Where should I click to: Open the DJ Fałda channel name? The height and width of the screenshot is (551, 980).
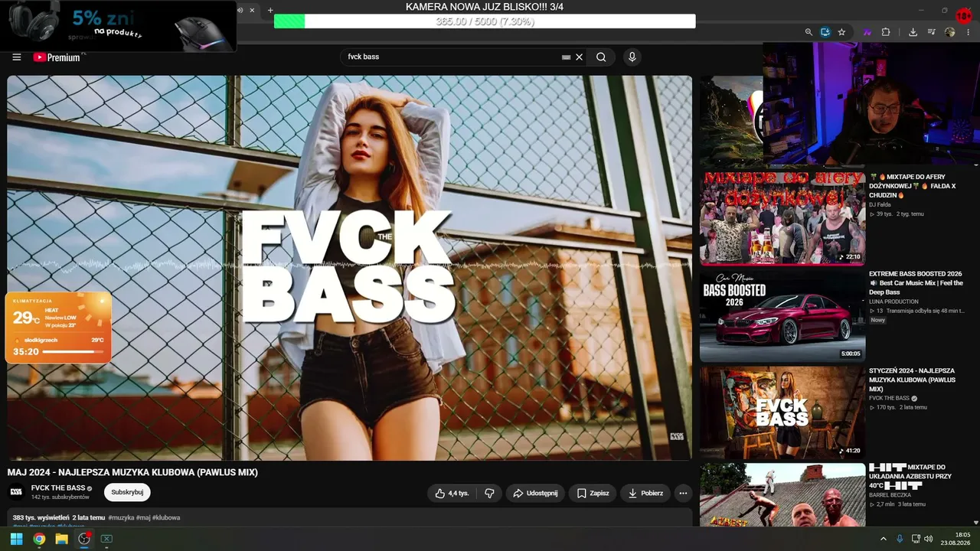pyautogui.click(x=880, y=204)
